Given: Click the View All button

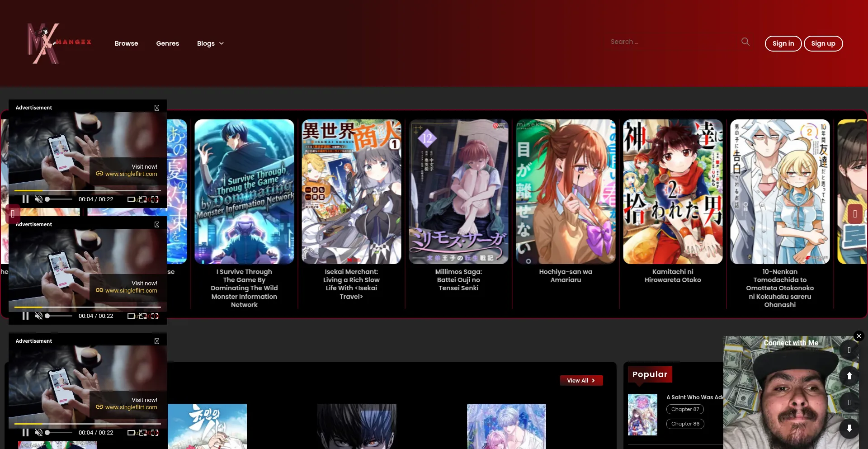Looking at the screenshot, I should click(x=581, y=381).
